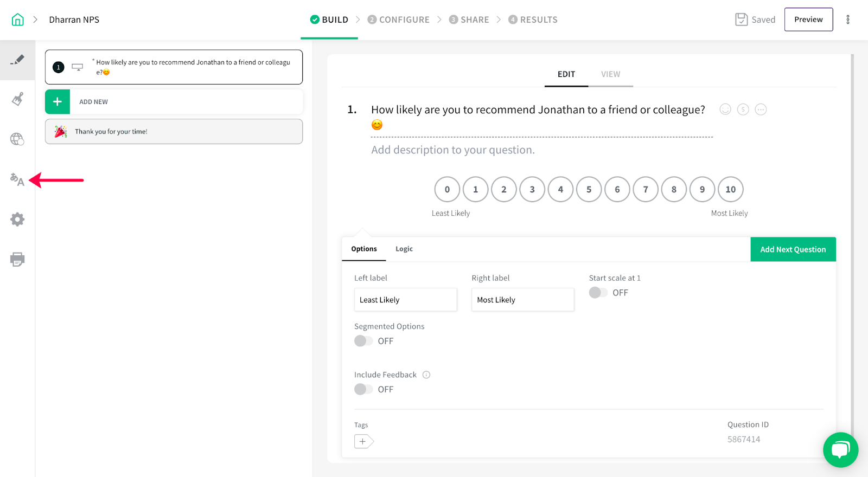This screenshot has height=477, width=868.
Task: Open the three-dot more menu at top right
Action: click(848, 20)
